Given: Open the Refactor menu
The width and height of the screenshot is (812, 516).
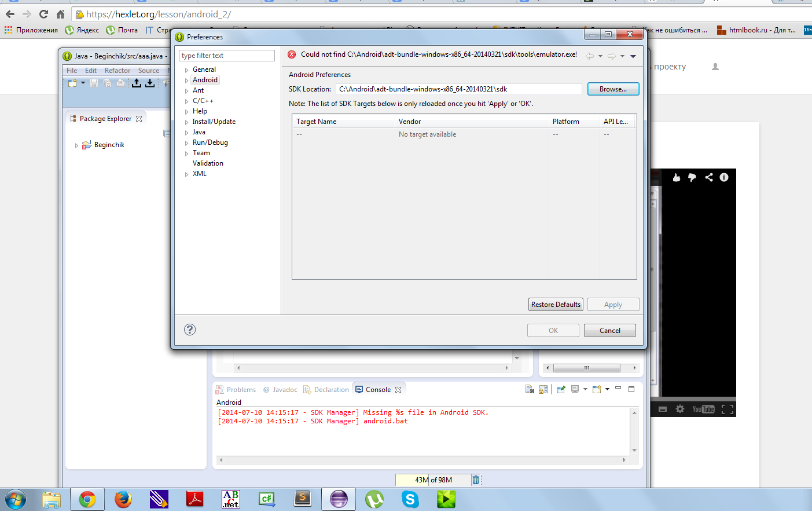Looking at the screenshot, I should [x=117, y=71].
